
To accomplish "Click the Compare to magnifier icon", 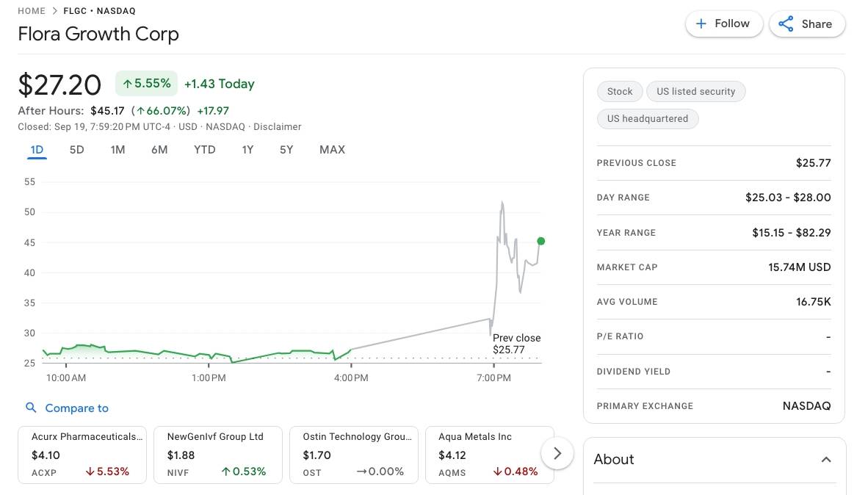I will click(x=31, y=408).
